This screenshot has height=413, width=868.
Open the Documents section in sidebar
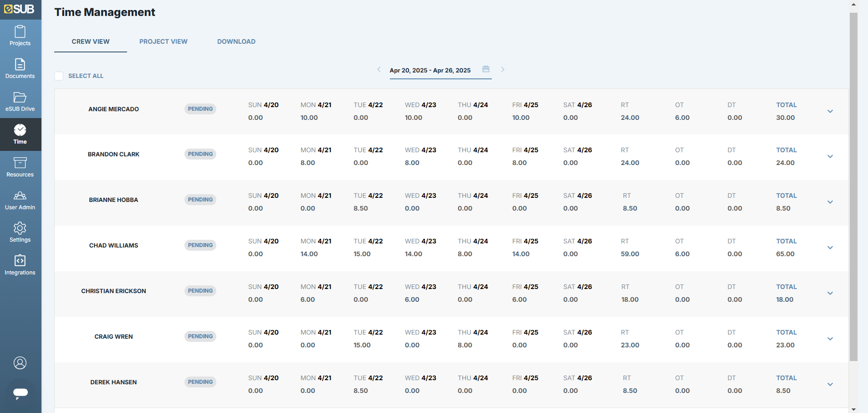click(20, 69)
